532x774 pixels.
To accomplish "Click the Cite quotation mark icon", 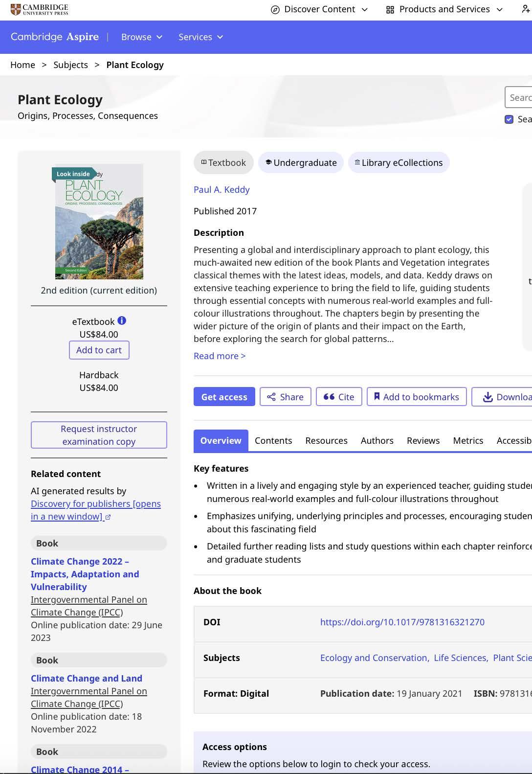I will click(x=329, y=397).
